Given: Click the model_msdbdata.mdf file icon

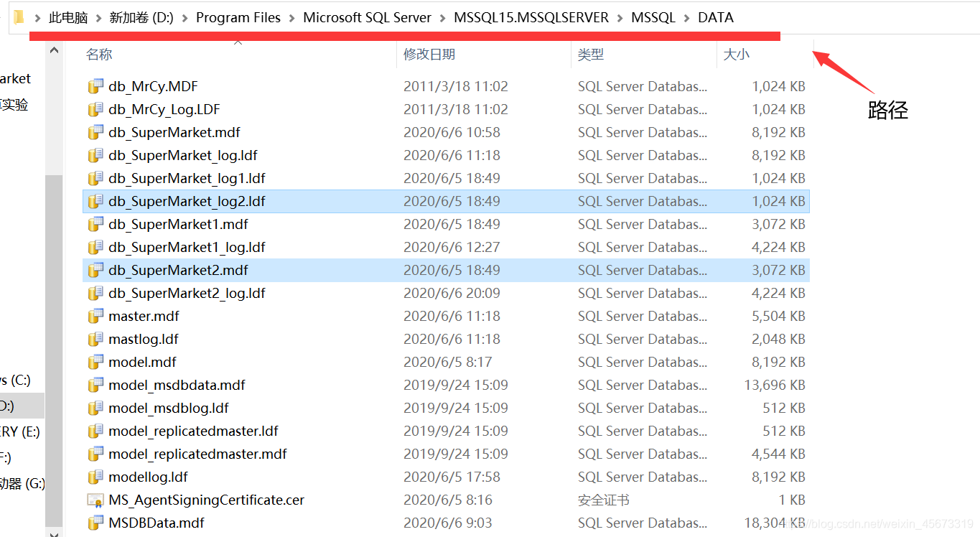Looking at the screenshot, I should tap(95, 385).
